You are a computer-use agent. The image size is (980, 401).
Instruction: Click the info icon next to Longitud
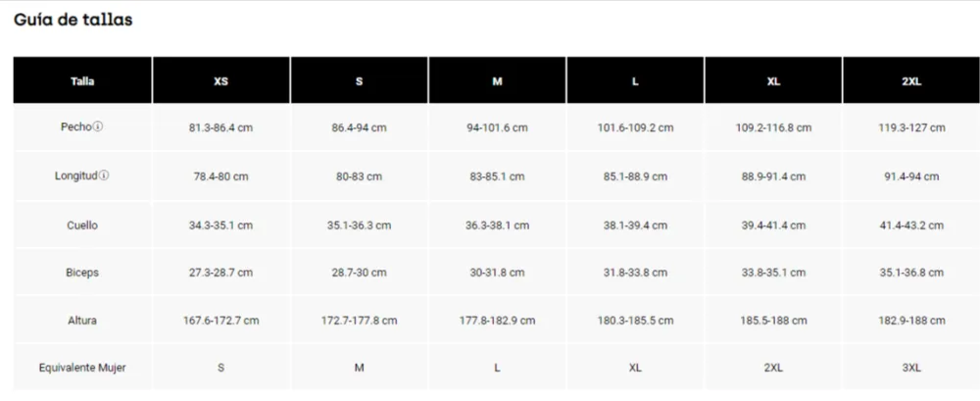[105, 176]
